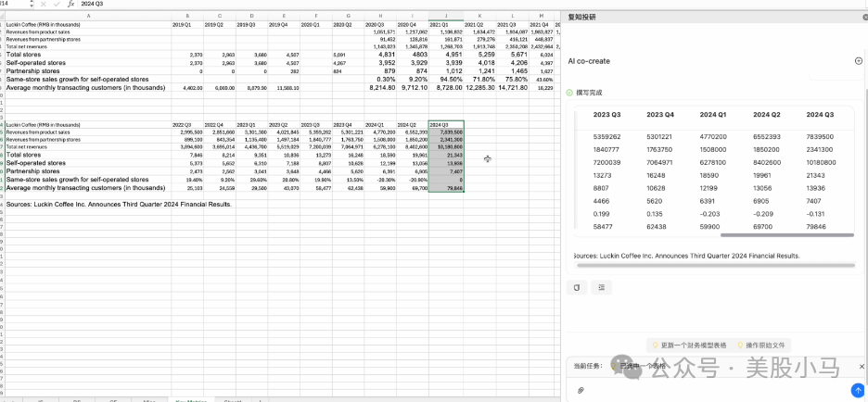Image resolution: width=868 pixels, height=402 pixels.
Task: Click panel table value 7407
Action: (815, 201)
